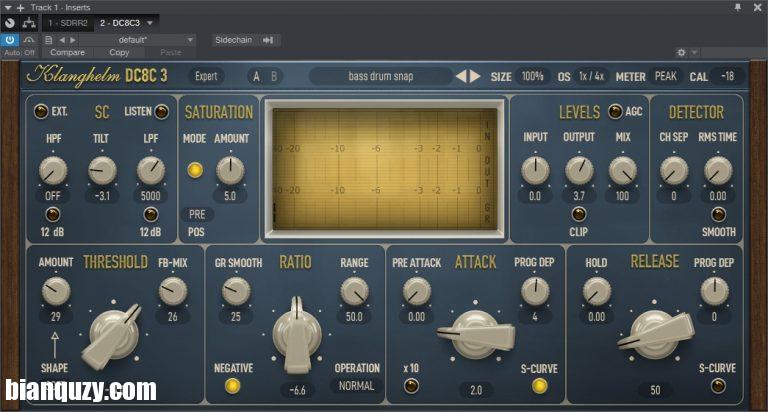This screenshot has width=768, height=412.
Task: Toggle EXT sidechain LED
Action: (x=41, y=111)
